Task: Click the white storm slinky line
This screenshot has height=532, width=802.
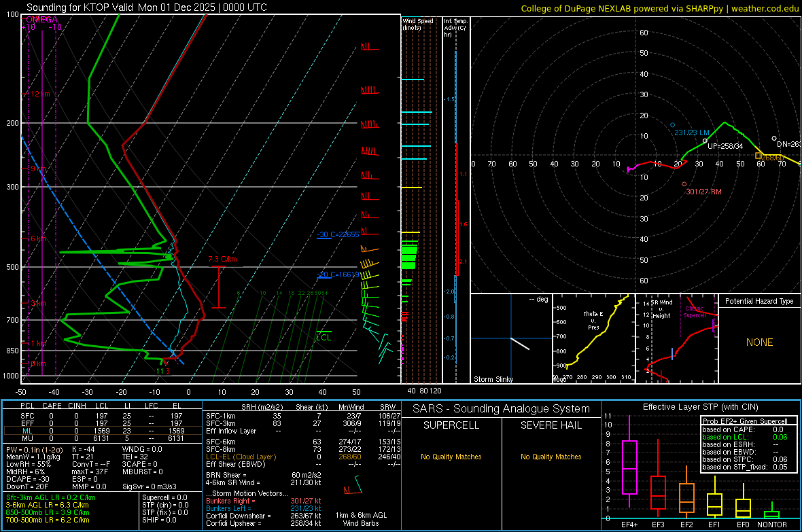Action: (520, 344)
